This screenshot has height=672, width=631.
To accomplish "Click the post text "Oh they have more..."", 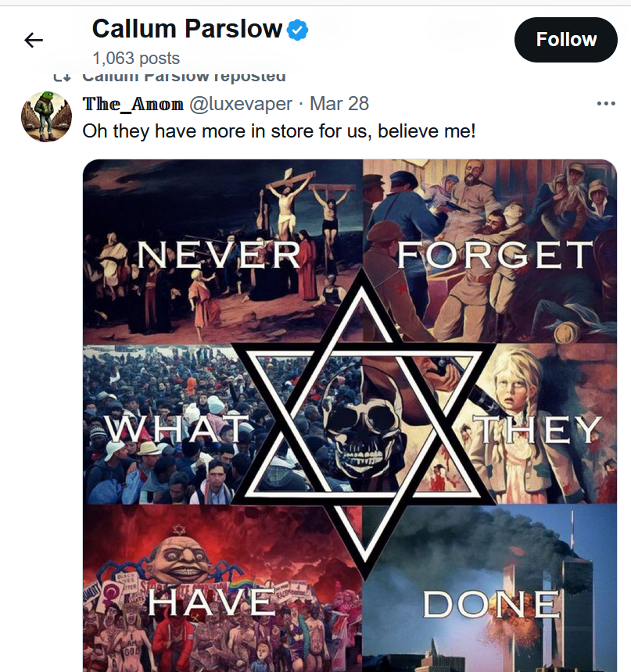I will (x=278, y=130).
